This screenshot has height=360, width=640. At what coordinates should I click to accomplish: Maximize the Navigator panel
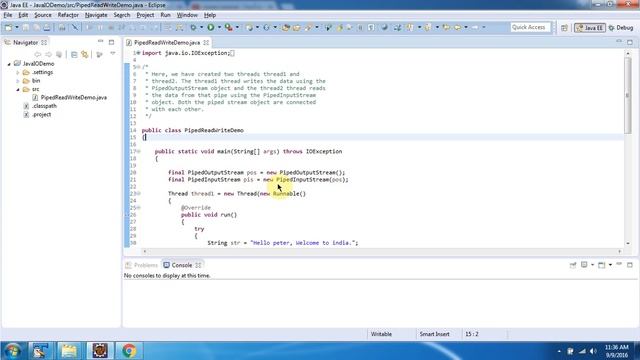[x=111, y=42]
